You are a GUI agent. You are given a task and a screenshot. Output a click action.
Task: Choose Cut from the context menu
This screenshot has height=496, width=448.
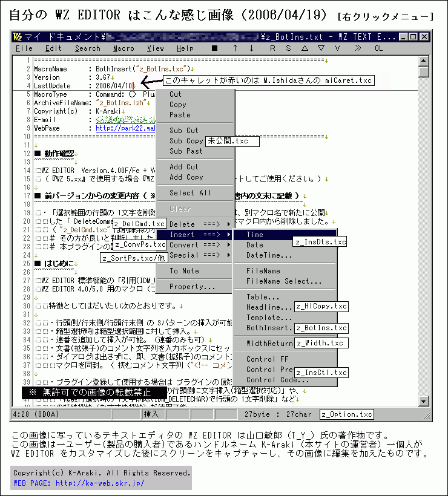pos(196,94)
